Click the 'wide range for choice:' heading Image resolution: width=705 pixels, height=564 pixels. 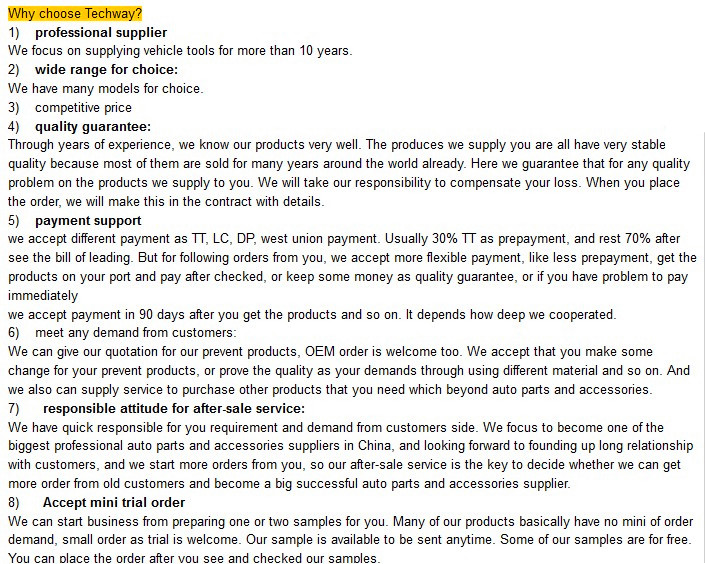107,69
